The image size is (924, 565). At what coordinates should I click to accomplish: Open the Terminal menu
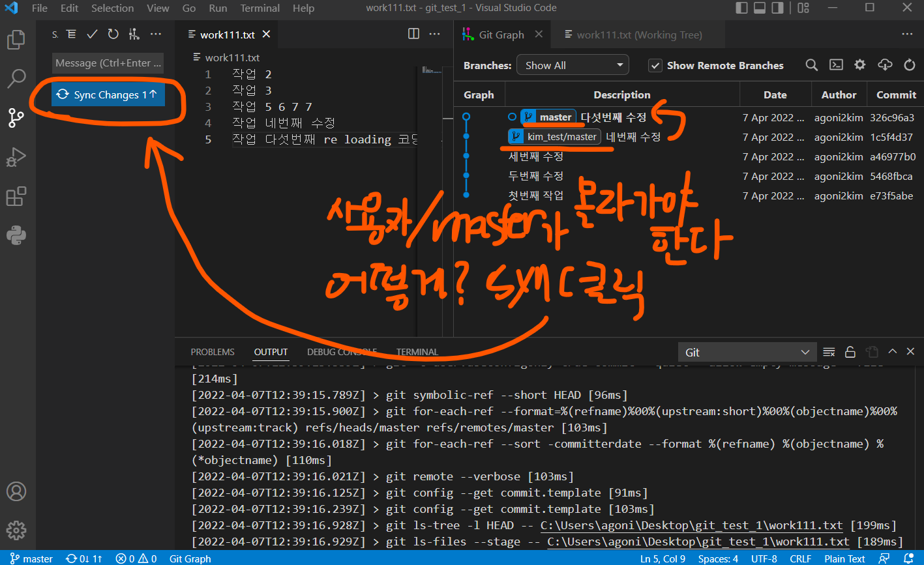[x=260, y=8]
